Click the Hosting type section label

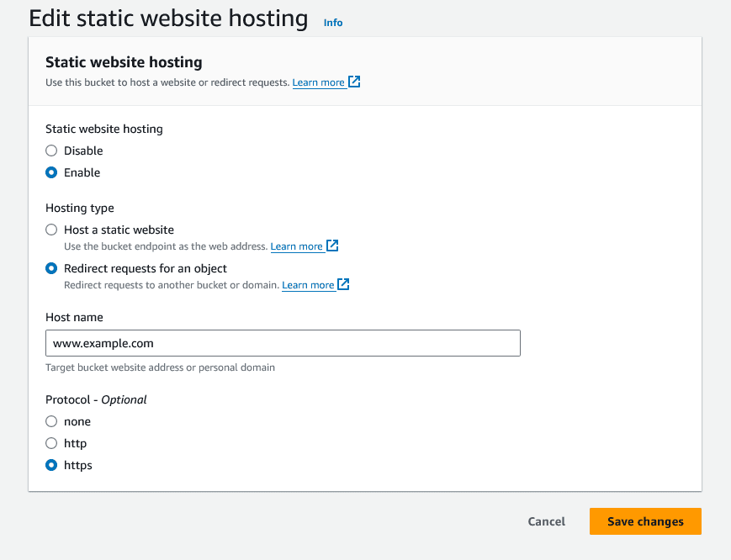pyautogui.click(x=79, y=208)
